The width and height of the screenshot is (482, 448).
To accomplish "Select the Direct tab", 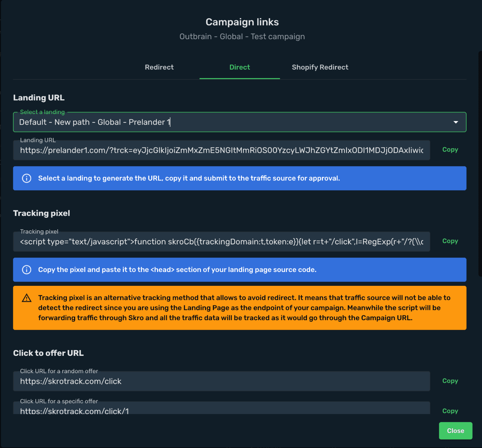I will tap(239, 67).
